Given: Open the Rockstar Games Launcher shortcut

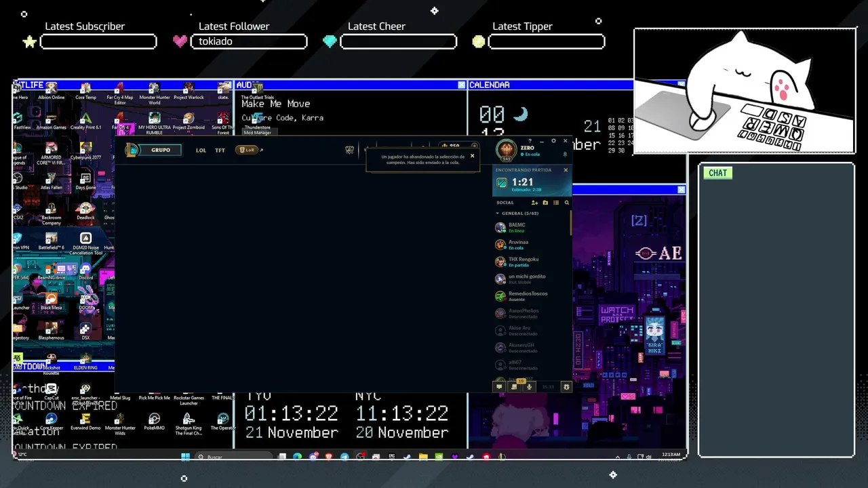Looking at the screenshot, I should pos(189,393).
